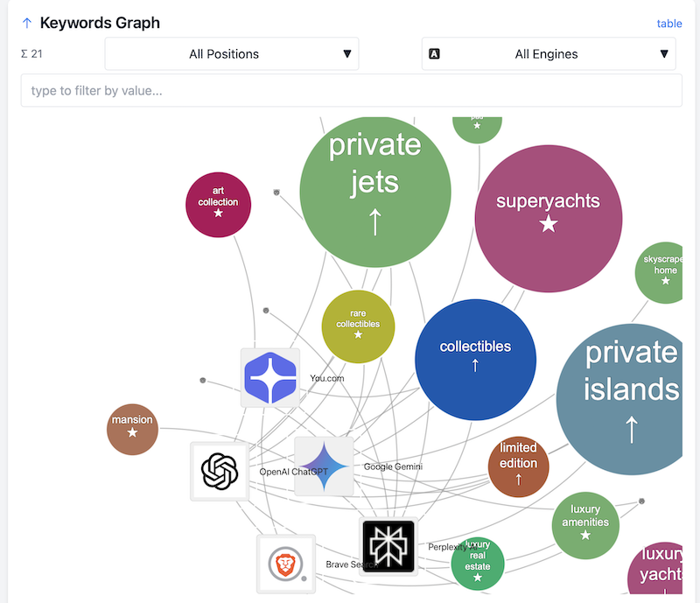Click the limited edition keyword node

tap(518, 467)
